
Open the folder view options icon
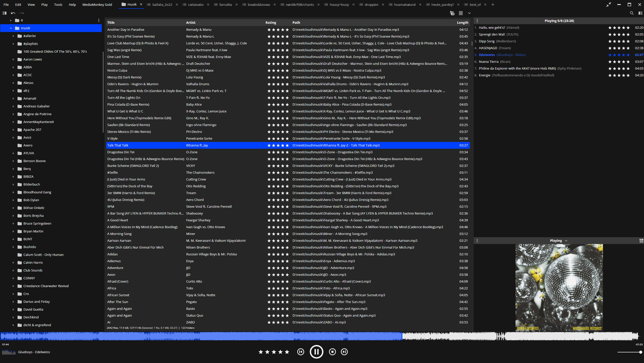point(452,13)
